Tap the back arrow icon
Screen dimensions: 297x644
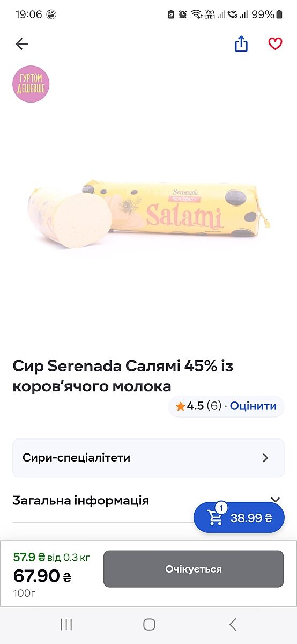pyautogui.click(x=21, y=44)
